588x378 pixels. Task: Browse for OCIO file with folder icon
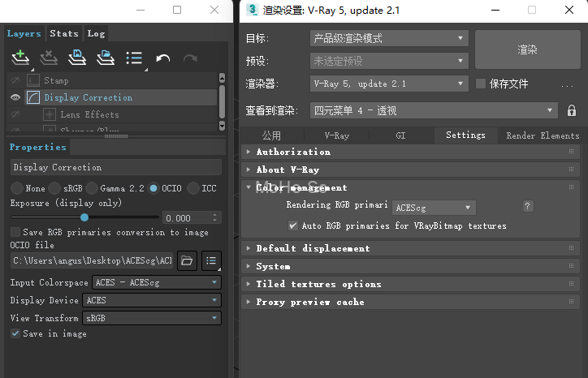(187, 260)
